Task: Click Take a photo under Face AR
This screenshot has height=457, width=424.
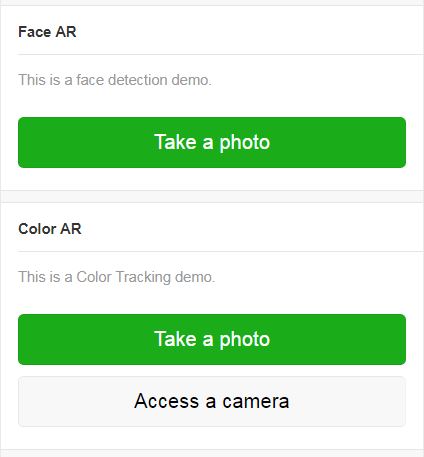Action: point(212,142)
